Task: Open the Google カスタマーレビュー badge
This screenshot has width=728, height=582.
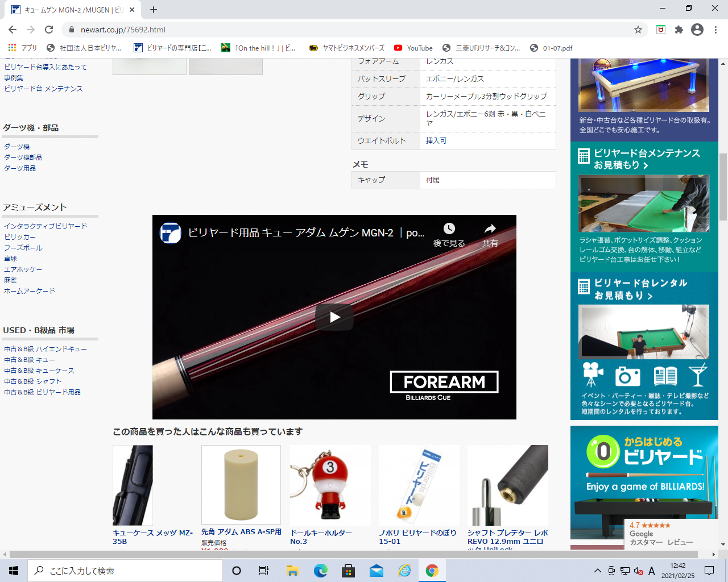Action: [x=671, y=534]
